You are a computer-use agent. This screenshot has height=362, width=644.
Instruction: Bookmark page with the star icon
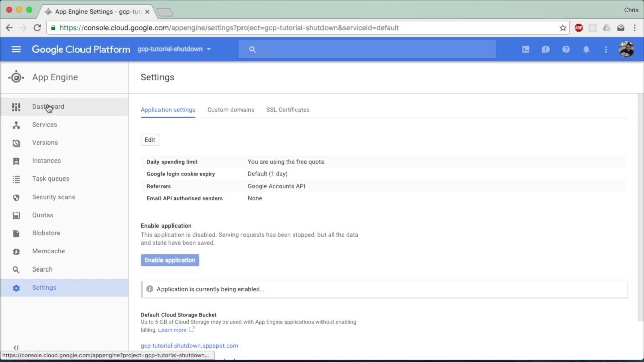click(x=563, y=28)
